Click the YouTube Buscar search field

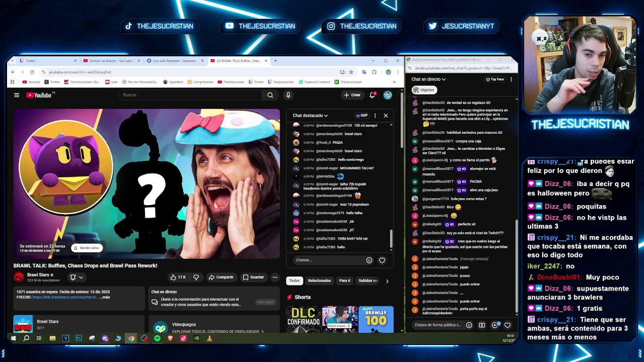[191, 95]
